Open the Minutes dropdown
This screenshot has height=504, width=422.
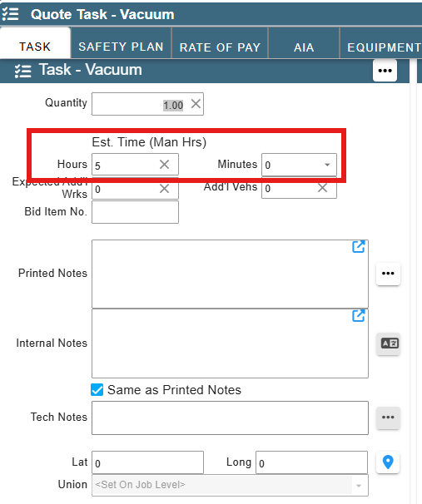299,165
